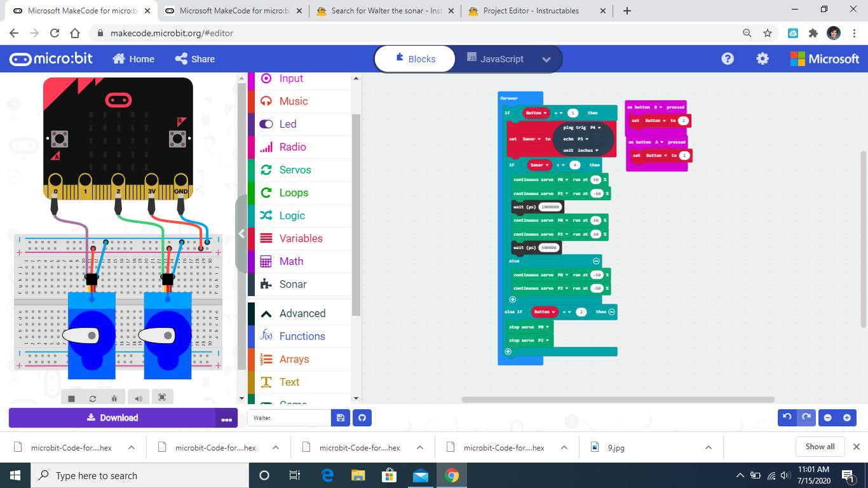Open the Math blocks category
Screen dimensions: 868x488
(x=299, y=261)
